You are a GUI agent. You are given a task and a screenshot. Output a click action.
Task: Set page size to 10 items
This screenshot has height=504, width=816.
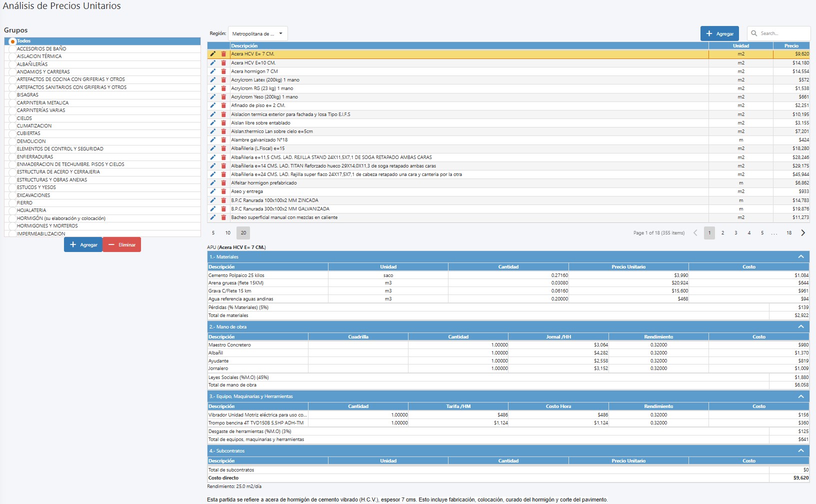(227, 233)
